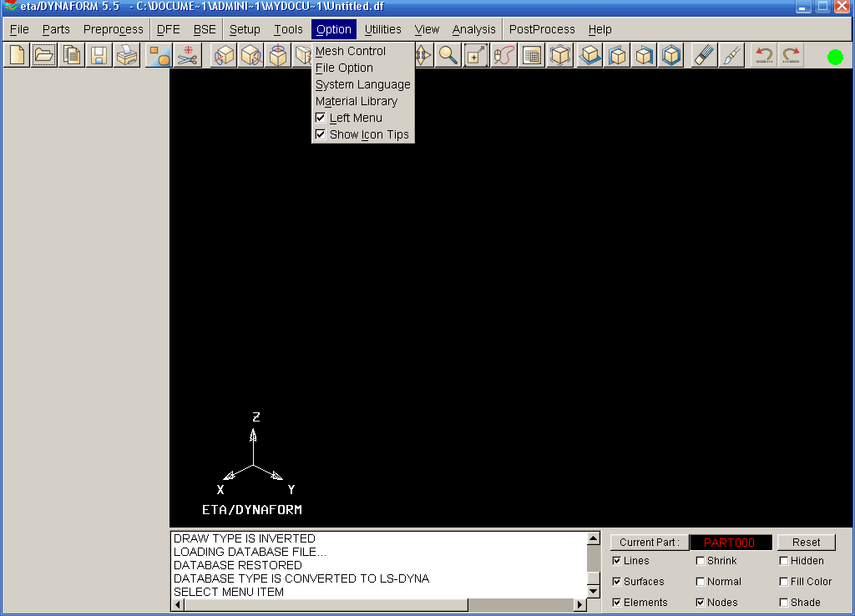The width and height of the screenshot is (855, 616).
Task: Toggle the Elements checkbox
Action: (617, 602)
